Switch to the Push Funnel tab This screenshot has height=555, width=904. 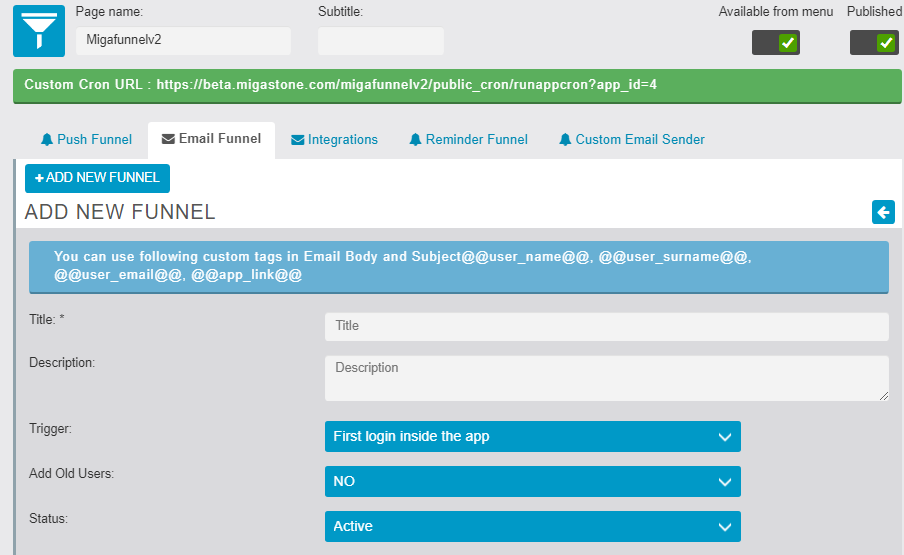86,140
